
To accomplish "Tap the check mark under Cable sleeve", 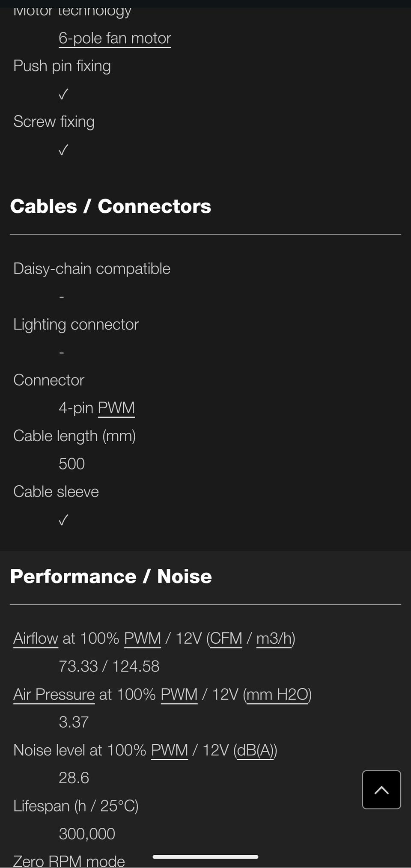I will [63, 520].
